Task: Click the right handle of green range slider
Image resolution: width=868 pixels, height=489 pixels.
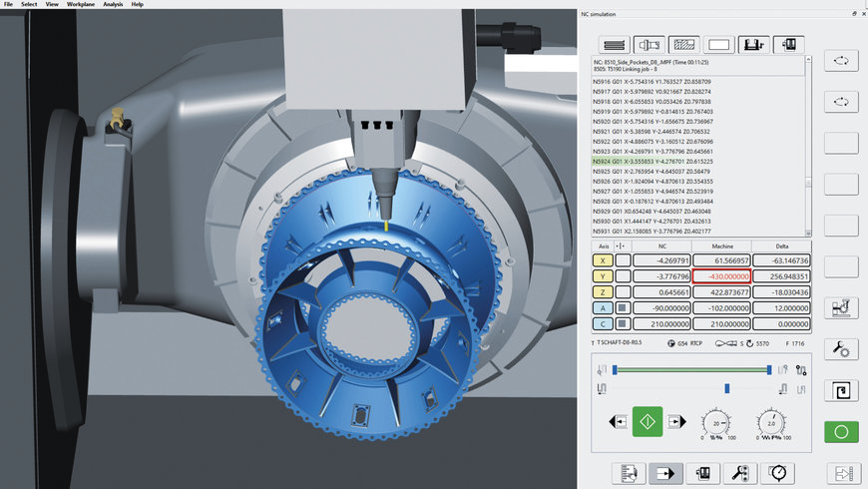Action: point(769,370)
